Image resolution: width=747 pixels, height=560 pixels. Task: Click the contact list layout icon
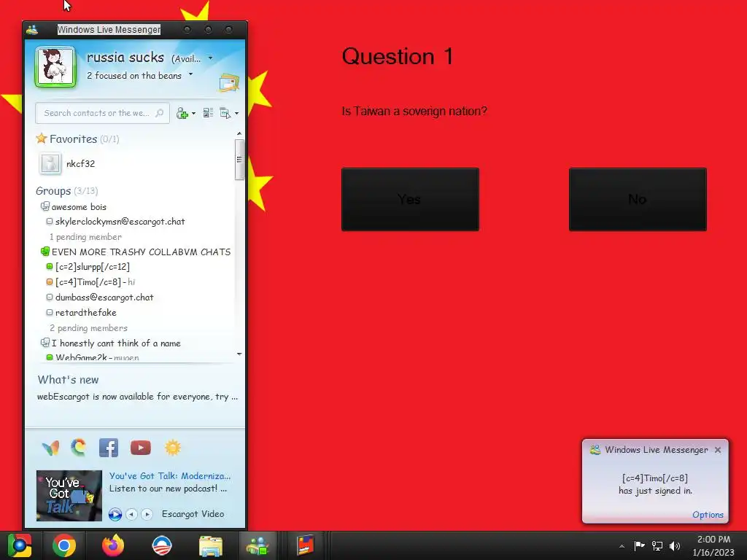click(x=208, y=113)
